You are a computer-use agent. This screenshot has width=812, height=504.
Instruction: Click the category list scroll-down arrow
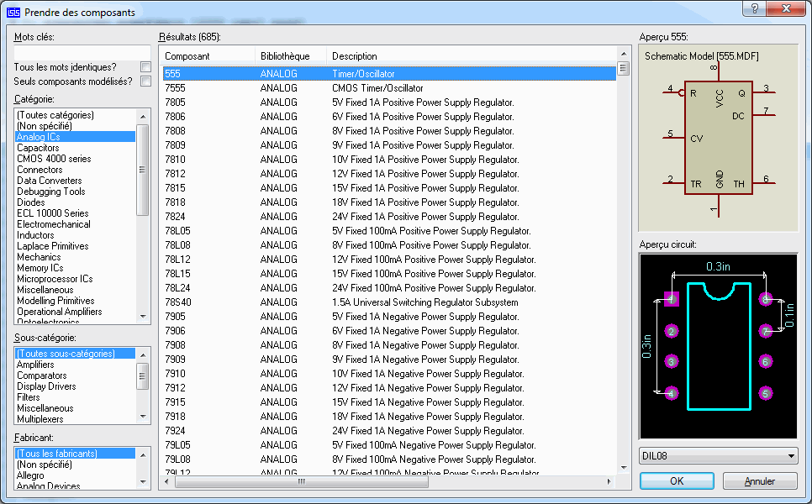[x=143, y=316]
